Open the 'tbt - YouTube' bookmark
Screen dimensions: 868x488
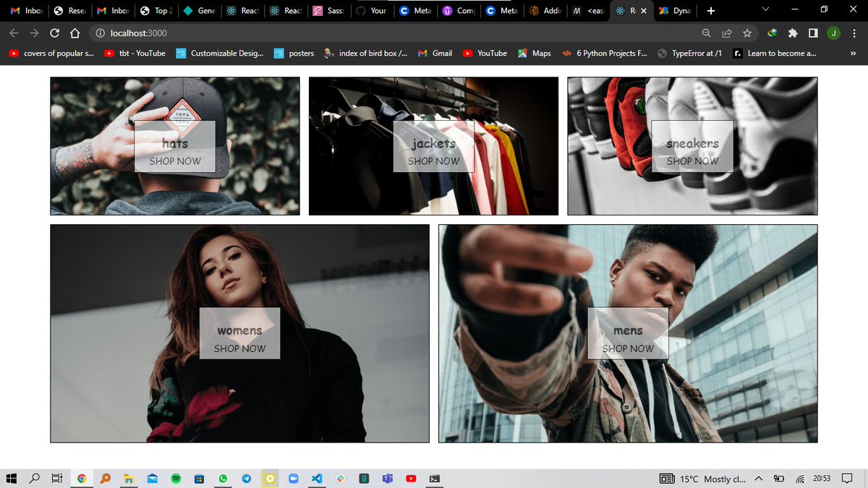point(135,53)
